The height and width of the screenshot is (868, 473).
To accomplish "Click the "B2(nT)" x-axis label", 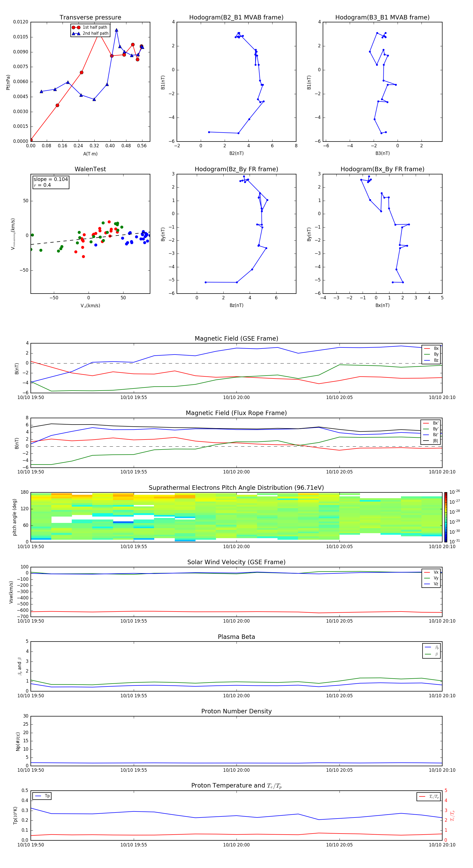I will (236, 153).
